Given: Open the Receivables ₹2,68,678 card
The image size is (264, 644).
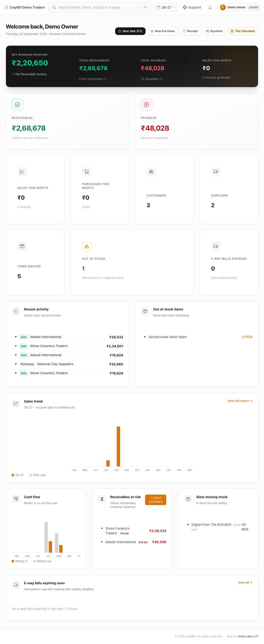Looking at the screenshot, I should [x=67, y=122].
